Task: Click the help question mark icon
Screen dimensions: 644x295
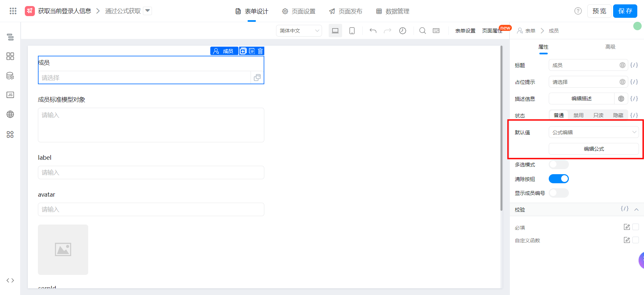Action: tap(578, 11)
